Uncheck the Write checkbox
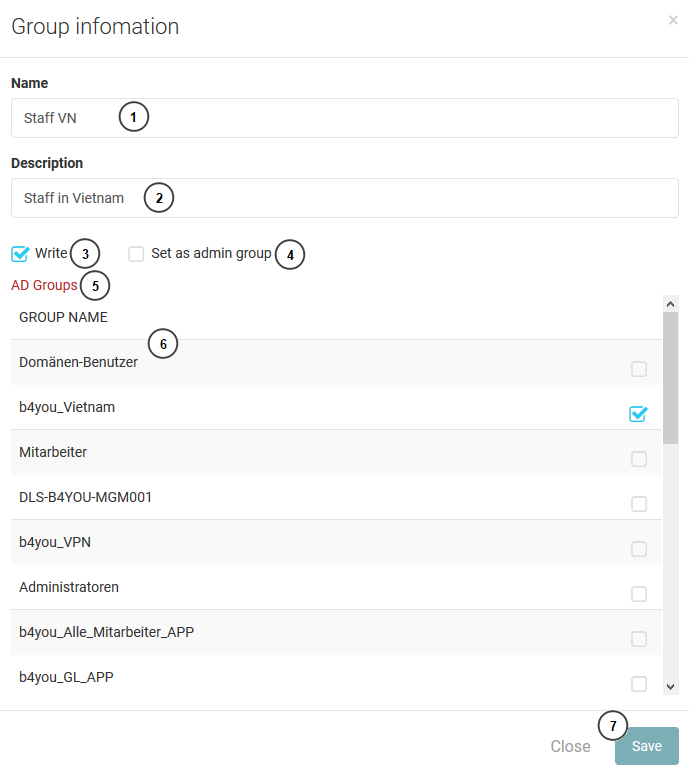The height and width of the screenshot is (772, 689). (20, 254)
